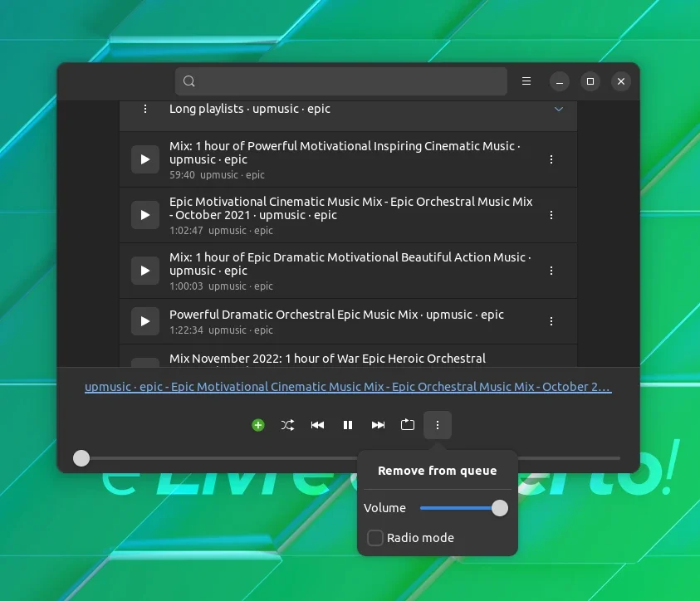Select Remove from queue menu entry
This screenshot has height=601, width=700.
coord(437,471)
